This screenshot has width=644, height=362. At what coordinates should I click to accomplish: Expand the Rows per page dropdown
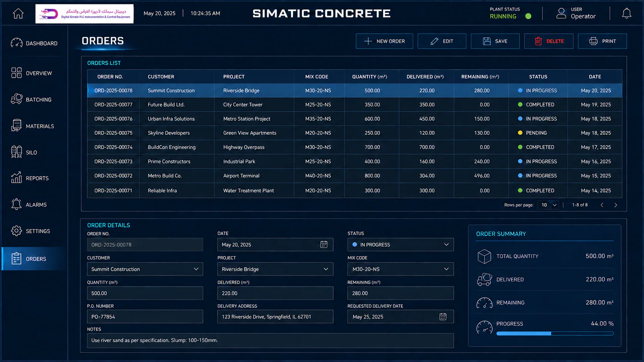[x=548, y=205]
